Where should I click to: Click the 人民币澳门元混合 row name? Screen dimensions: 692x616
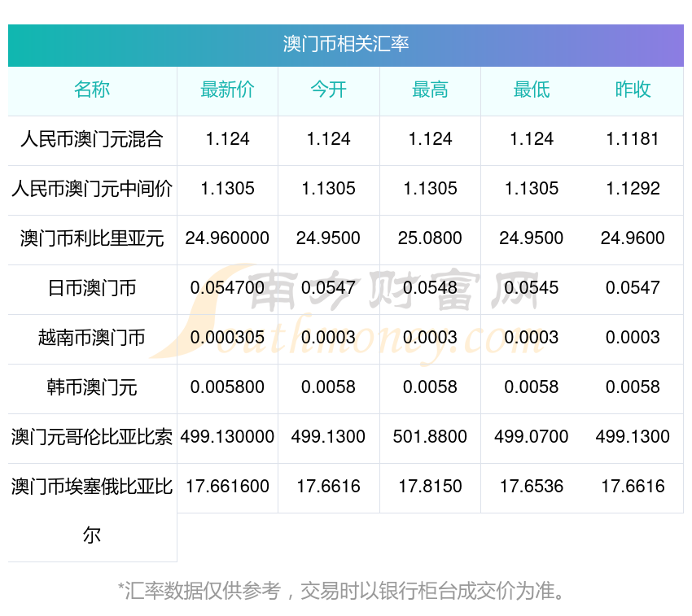(92, 139)
